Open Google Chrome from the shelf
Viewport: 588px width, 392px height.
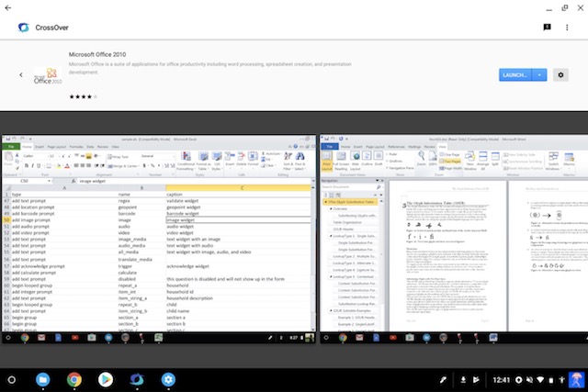[74, 380]
